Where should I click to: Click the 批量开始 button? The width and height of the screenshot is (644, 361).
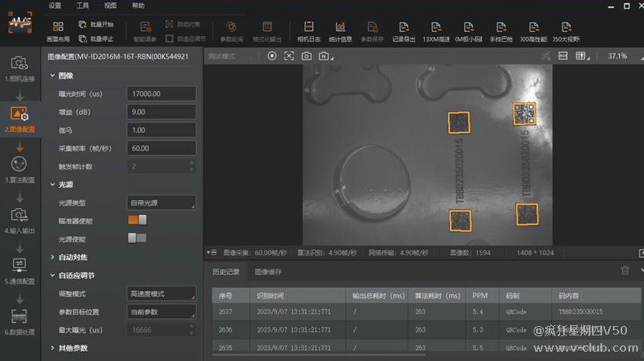(x=96, y=25)
